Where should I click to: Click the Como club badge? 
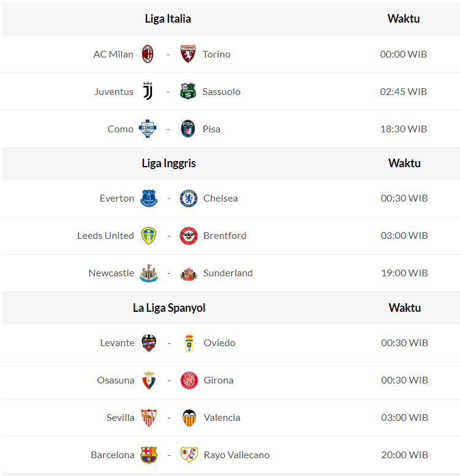148,129
